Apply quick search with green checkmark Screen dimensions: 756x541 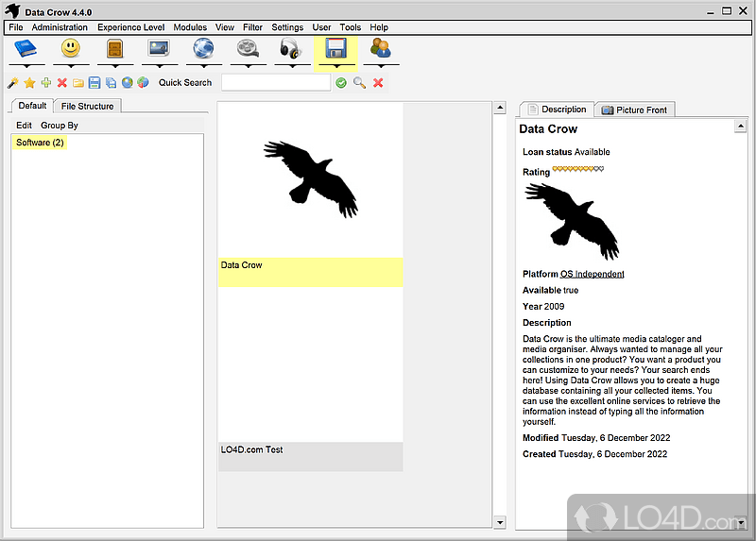pos(341,83)
